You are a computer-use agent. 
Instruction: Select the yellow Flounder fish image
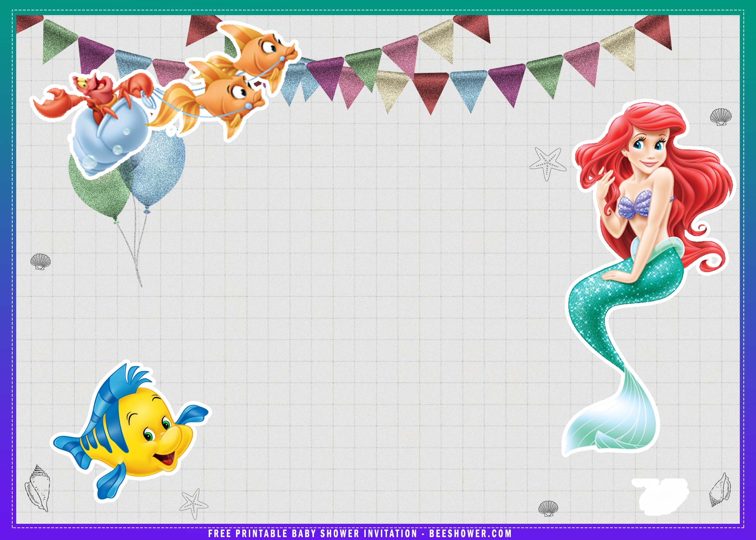click(x=130, y=431)
